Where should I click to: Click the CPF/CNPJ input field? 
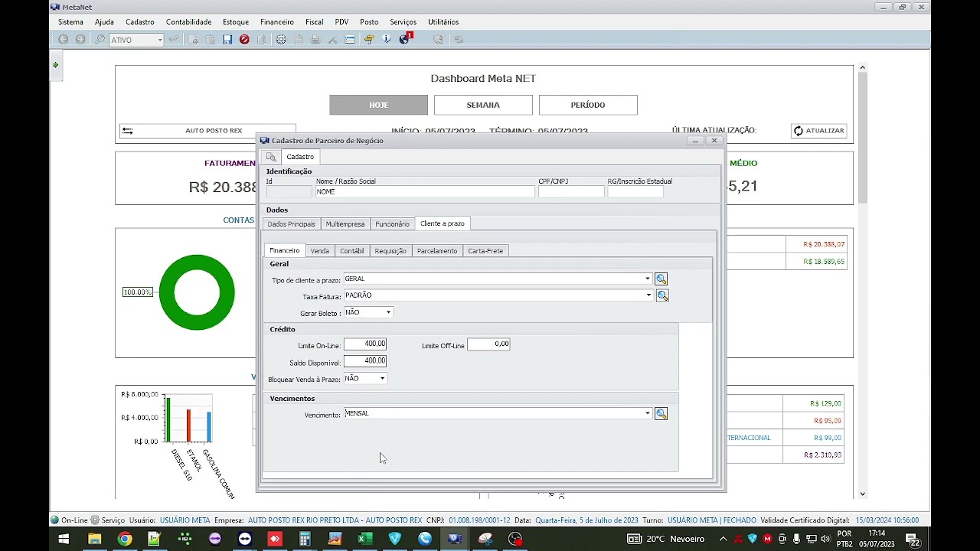[x=571, y=192]
